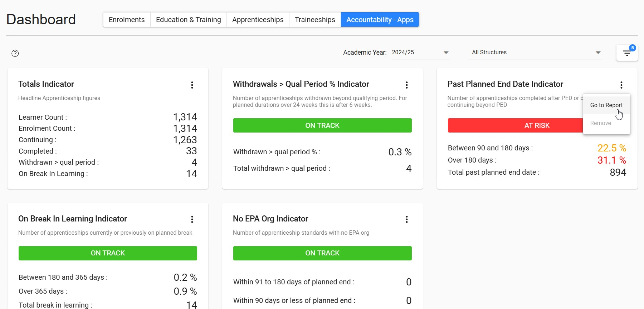
Task: Click Remove in the popup menu
Action: pyautogui.click(x=600, y=123)
